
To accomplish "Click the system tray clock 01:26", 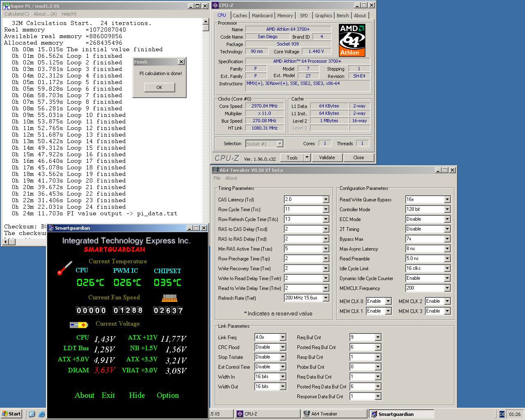I will click(x=515, y=414).
